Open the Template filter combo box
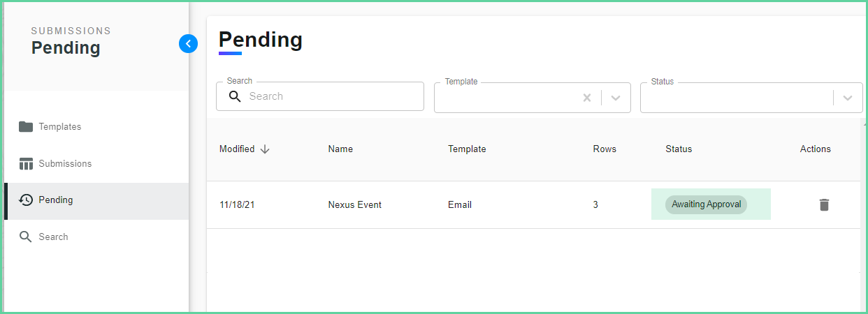 [533, 98]
